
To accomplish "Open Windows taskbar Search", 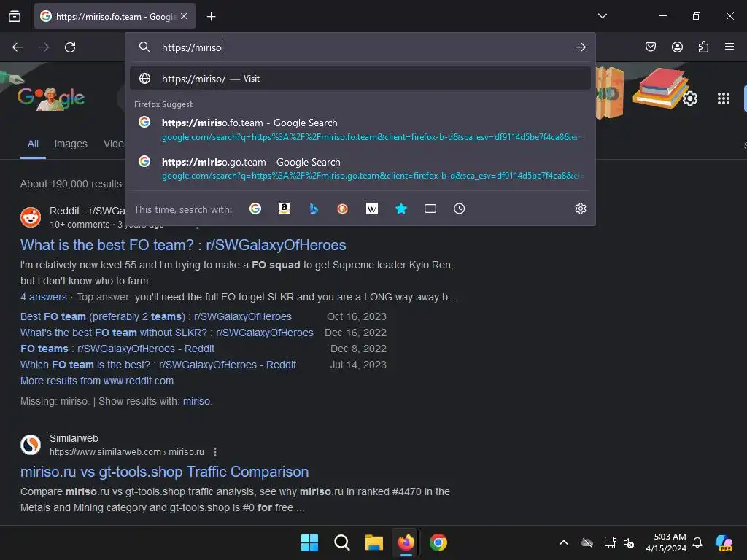I will click(341, 542).
